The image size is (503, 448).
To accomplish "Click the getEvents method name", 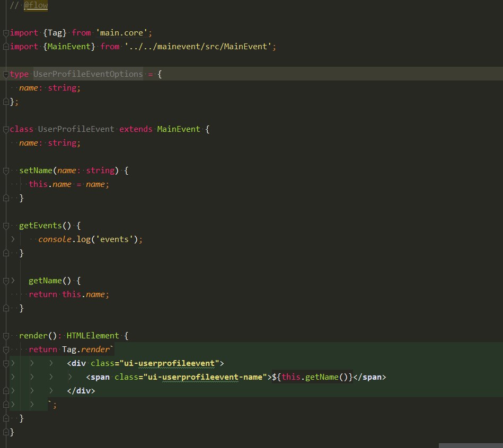I will [40, 226].
